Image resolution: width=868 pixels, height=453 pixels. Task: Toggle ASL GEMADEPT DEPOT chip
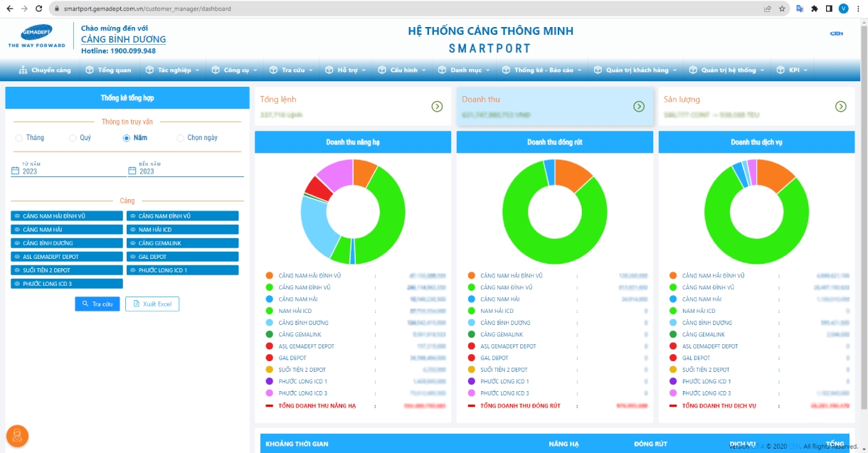[x=67, y=257]
